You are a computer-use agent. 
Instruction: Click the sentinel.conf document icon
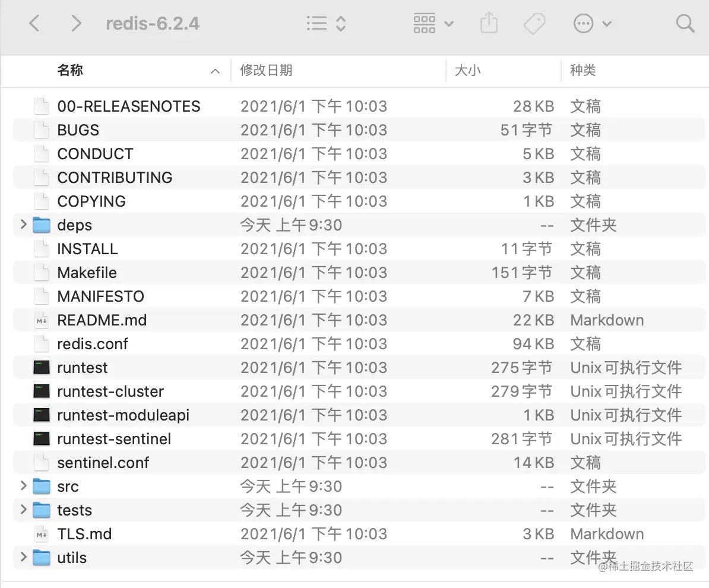(42, 462)
